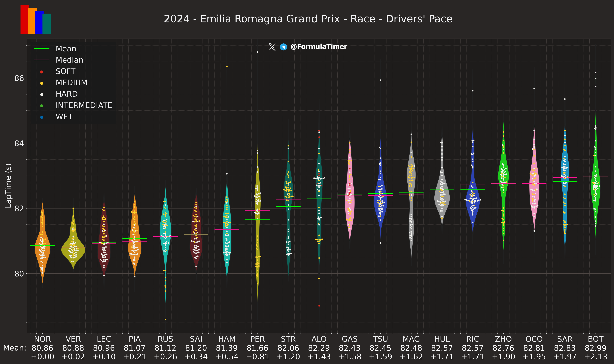
Task: Click the VER driver label
Action: click(x=73, y=339)
